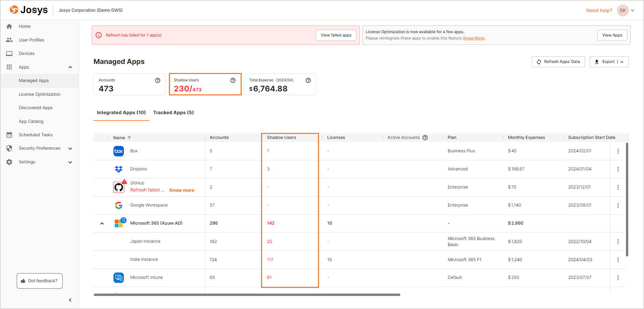644x309 pixels.
Task: Open License Optimization in sidebar
Action: [x=39, y=94]
